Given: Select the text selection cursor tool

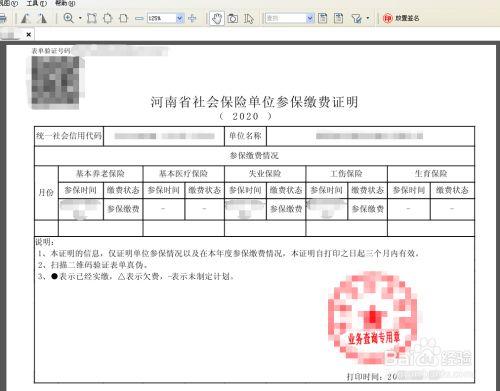Looking at the screenshot, I should pos(249,19).
